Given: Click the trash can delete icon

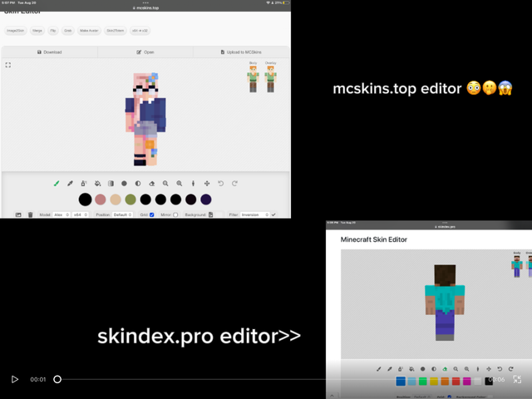Looking at the screenshot, I should [30, 214].
